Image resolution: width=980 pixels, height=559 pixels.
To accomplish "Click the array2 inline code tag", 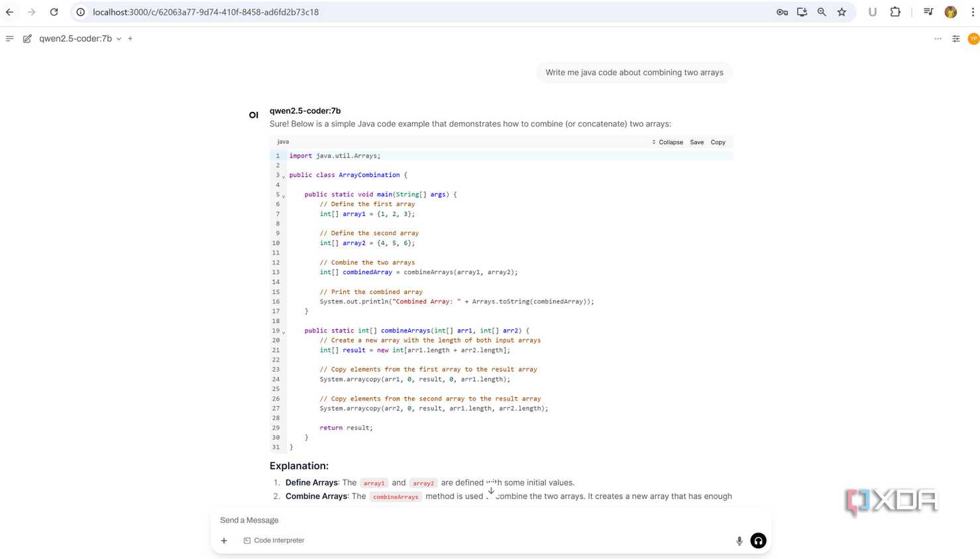I will [423, 483].
